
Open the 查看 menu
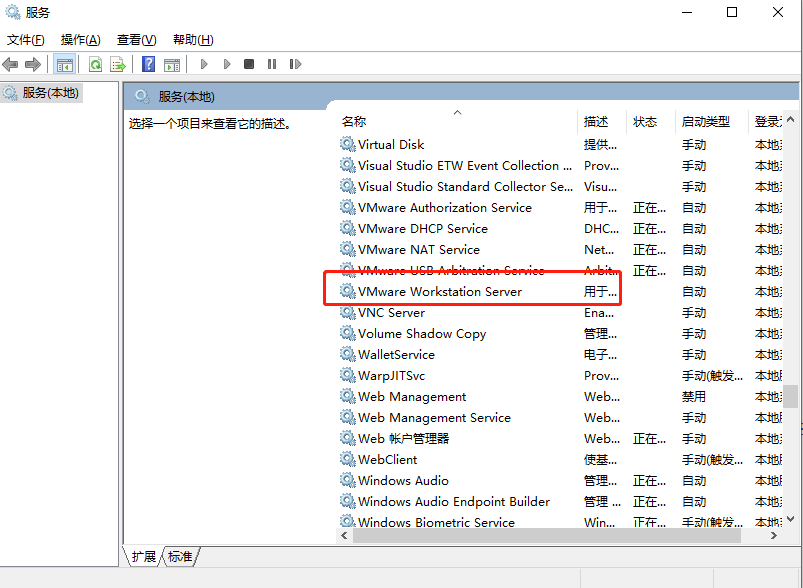135,40
